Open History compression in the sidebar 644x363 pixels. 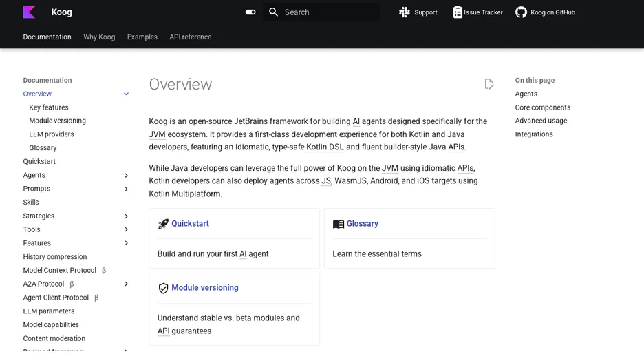[55, 256]
